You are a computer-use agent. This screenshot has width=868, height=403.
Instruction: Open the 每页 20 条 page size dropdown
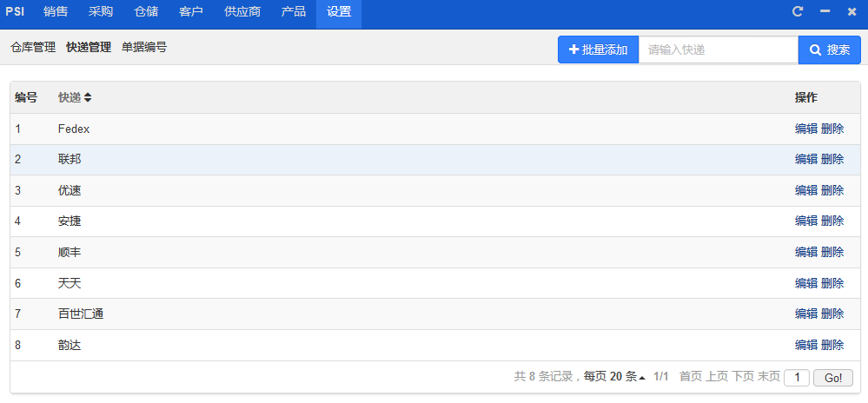pyautogui.click(x=614, y=377)
